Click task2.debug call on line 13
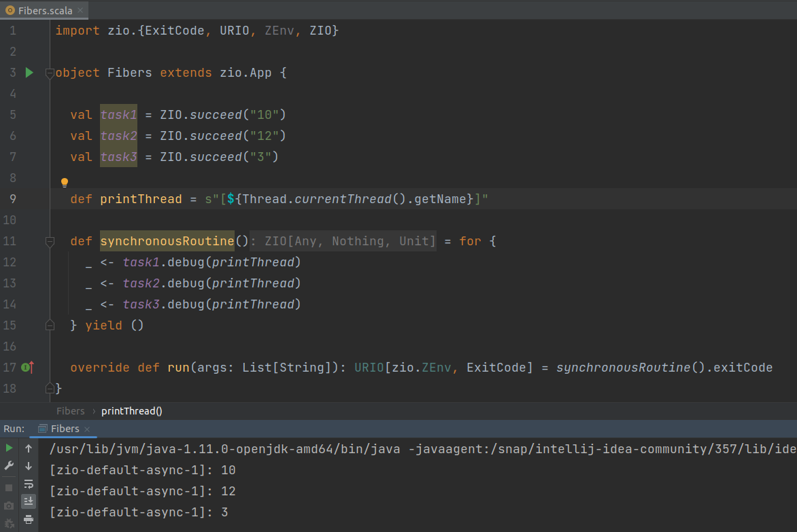The width and height of the screenshot is (797, 532). click(211, 283)
